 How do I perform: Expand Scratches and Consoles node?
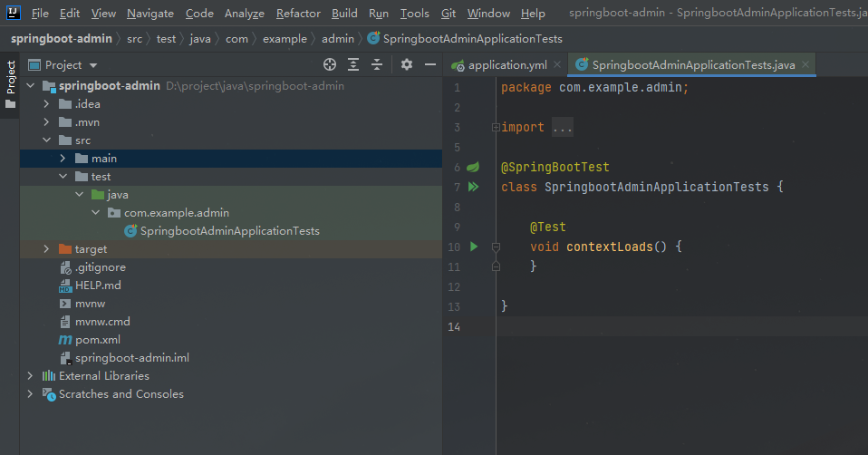[31, 394]
